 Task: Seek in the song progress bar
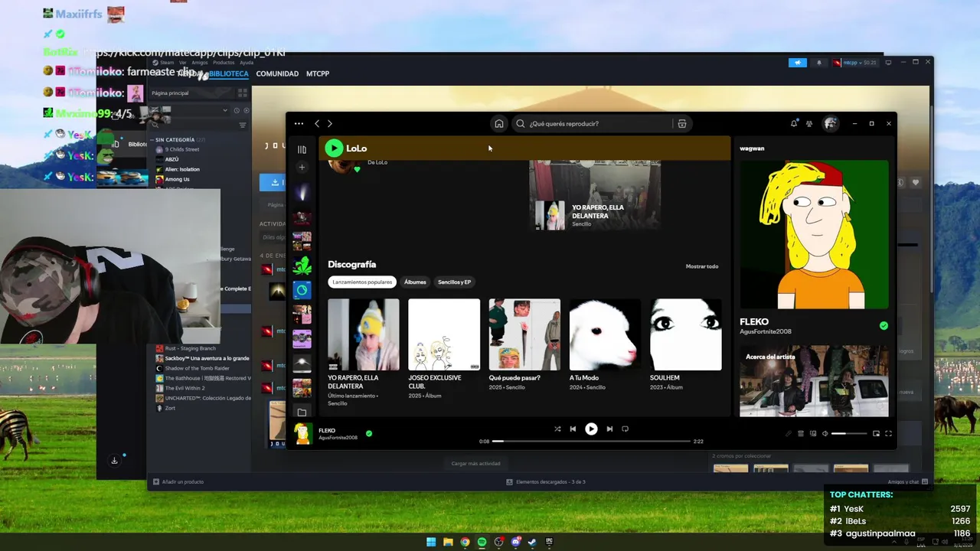[x=591, y=441]
